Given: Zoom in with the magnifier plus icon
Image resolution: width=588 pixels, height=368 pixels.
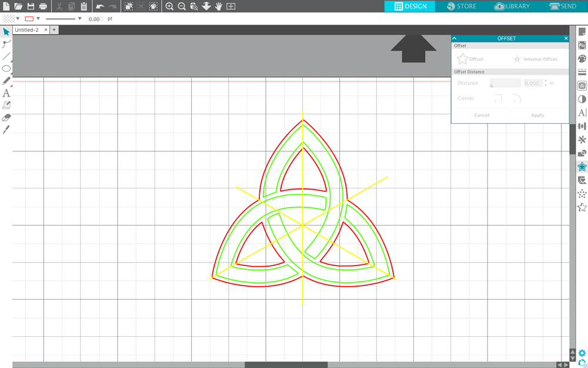Looking at the screenshot, I should pyautogui.click(x=169, y=6).
